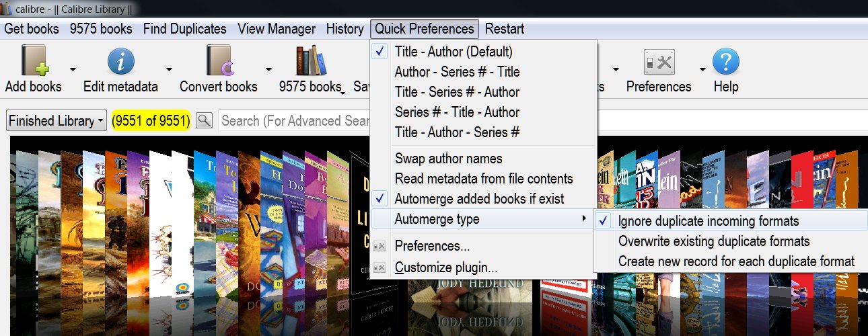Open the 9575 books menu
This screenshot has width=868, height=336.
101,29
